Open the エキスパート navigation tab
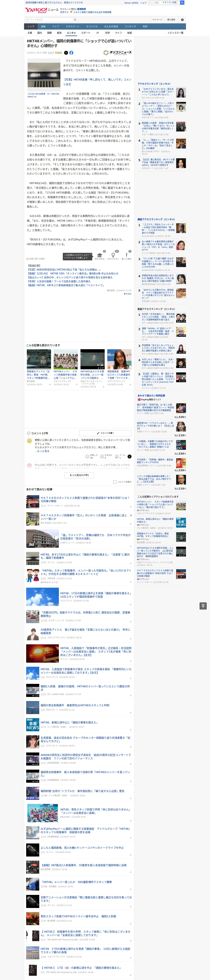The height and width of the screenshot is (980, 210). point(72,27)
